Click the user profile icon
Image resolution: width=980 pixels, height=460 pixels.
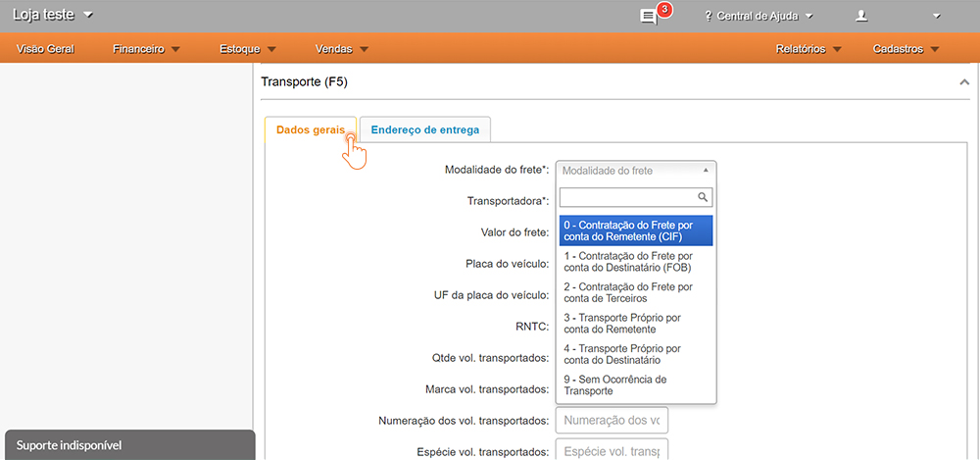point(861,16)
